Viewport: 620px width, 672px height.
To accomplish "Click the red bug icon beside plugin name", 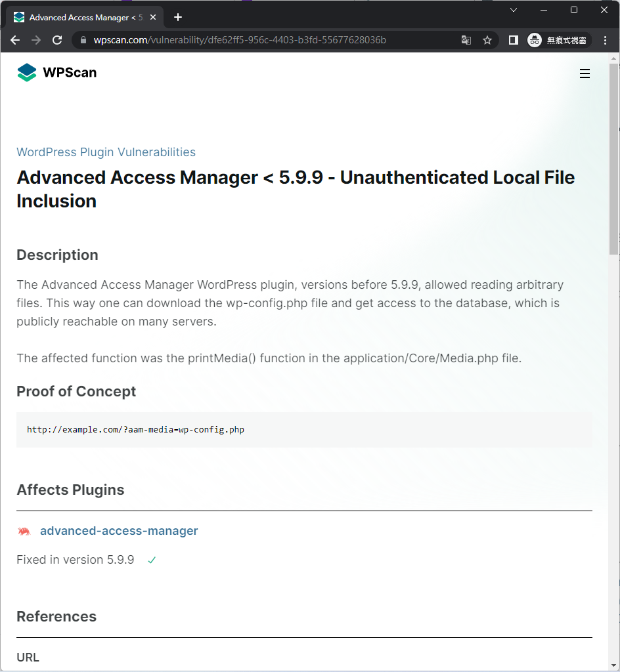I will (24, 532).
